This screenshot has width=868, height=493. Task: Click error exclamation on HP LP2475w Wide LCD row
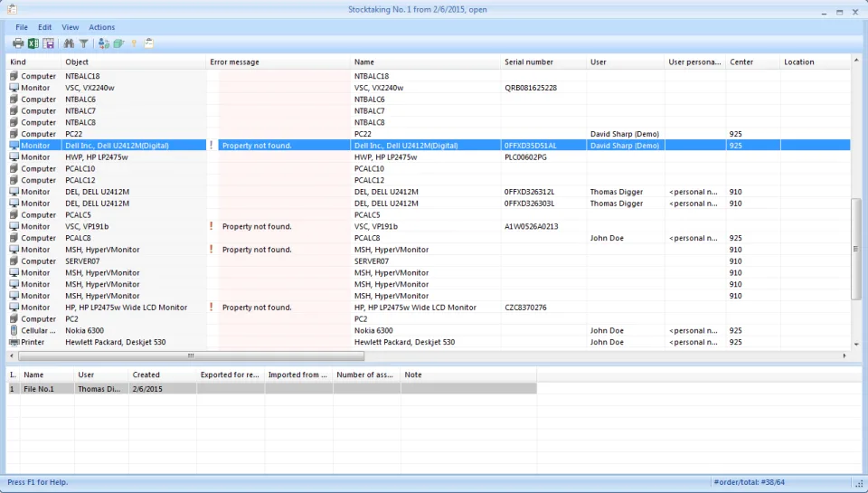coord(211,307)
